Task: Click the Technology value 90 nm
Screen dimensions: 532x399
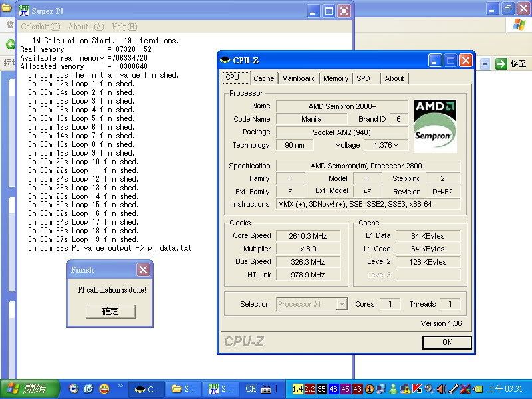Action: [295, 145]
